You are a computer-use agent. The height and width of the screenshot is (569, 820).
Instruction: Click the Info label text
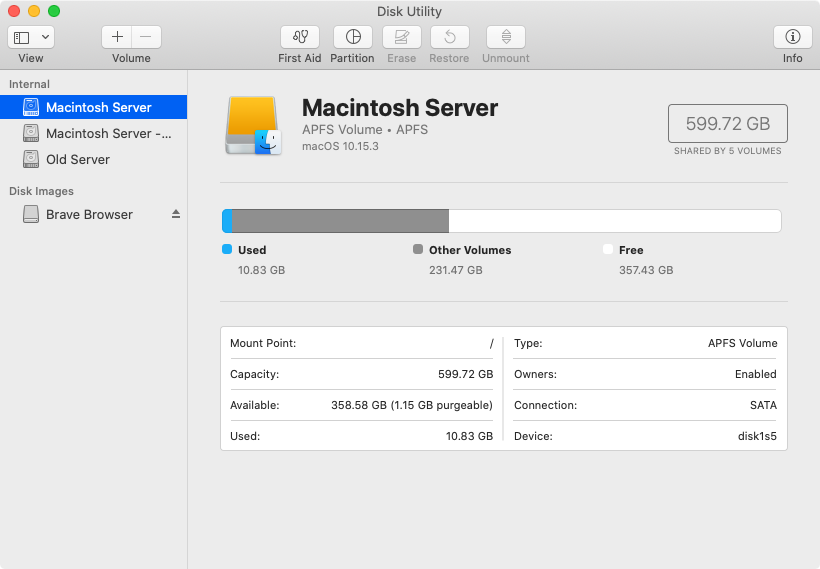[792, 58]
